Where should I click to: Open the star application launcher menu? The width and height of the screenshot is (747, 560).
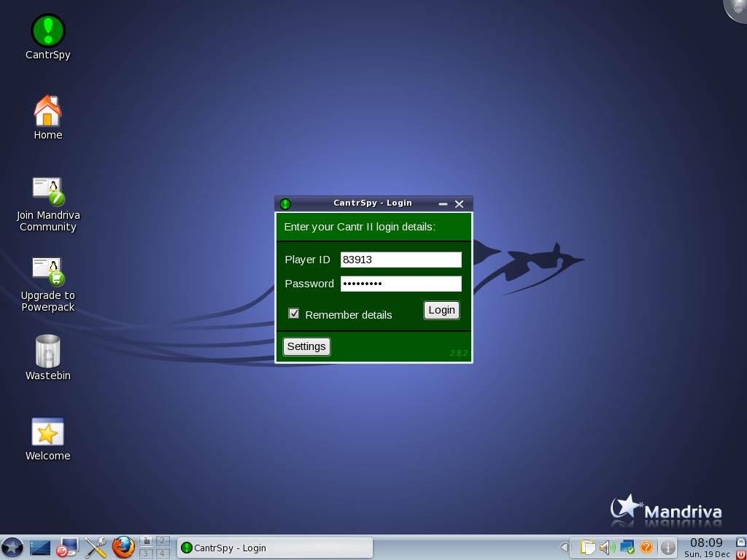12,548
